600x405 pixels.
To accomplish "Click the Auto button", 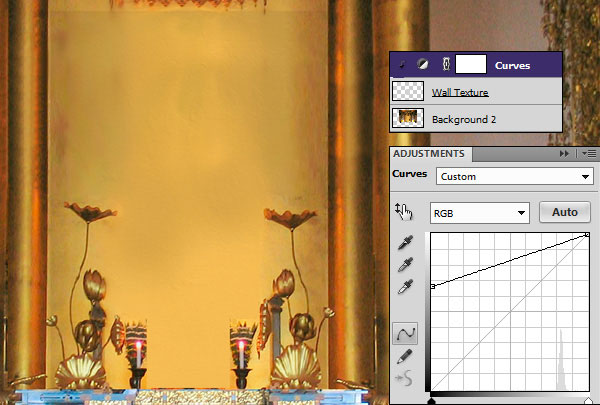I will point(565,212).
